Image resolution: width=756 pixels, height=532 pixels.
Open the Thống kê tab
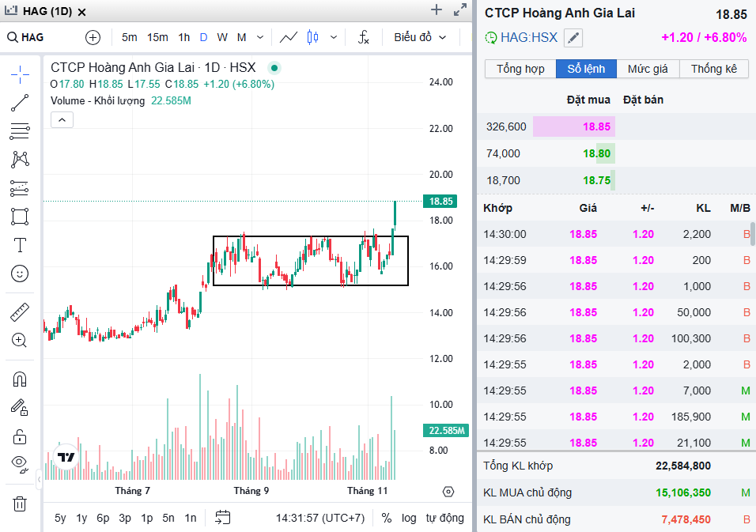click(x=713, y=69)
